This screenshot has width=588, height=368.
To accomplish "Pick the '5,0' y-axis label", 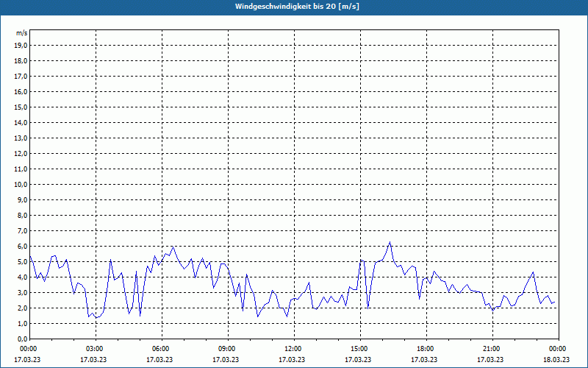I will pyautogui.click(x=22, y=261).
